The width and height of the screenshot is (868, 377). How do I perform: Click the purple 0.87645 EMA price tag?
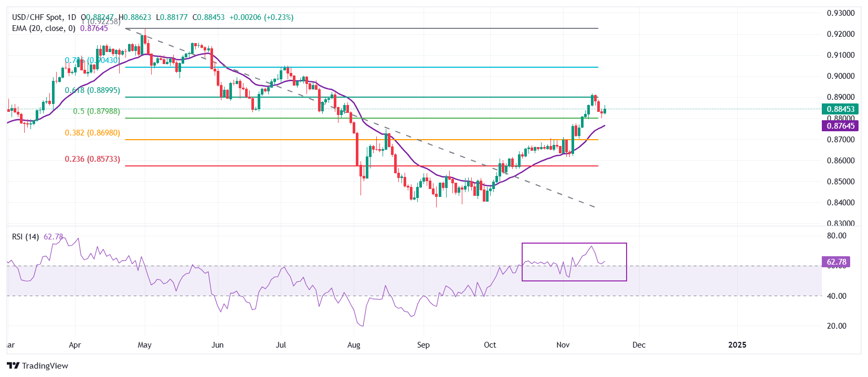pos(841,126)
